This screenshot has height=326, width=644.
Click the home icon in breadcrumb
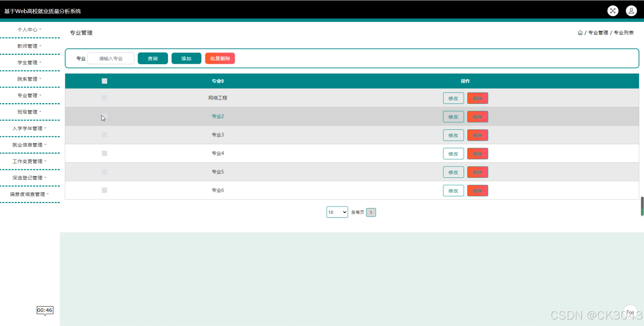click(x=580, y=33)
